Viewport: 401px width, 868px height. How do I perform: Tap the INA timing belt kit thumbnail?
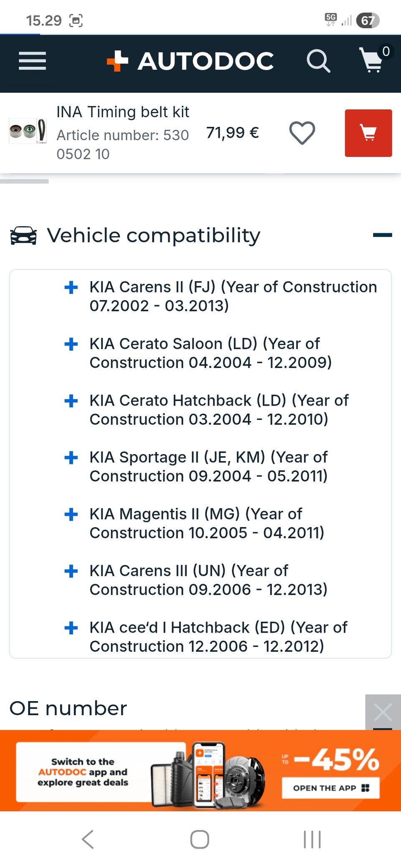pyautogui.click(x=28, y=131)
